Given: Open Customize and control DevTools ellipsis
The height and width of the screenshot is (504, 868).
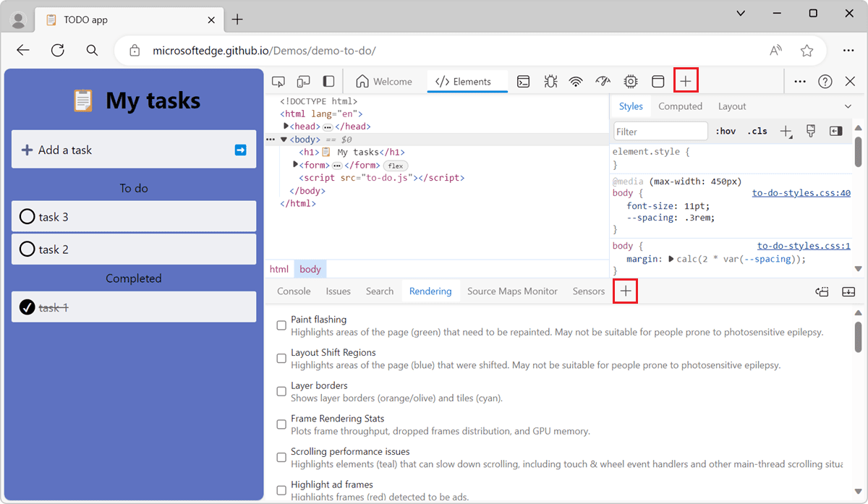Looking at the screenshot, I should (x=800, y=82).
